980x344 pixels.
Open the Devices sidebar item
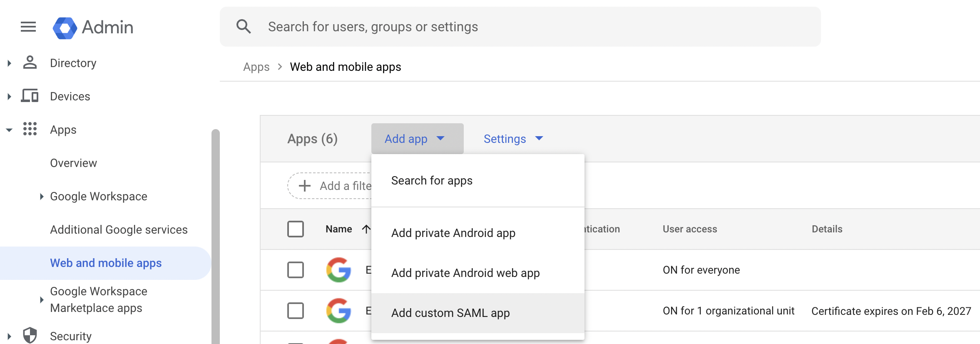70,97
